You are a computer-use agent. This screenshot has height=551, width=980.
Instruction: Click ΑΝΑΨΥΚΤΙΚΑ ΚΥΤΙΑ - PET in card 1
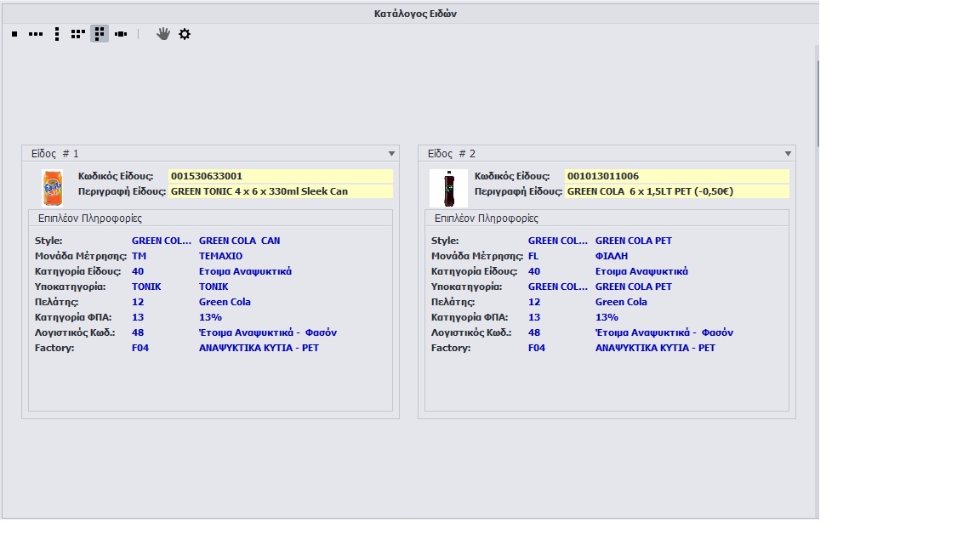[259, 348]
